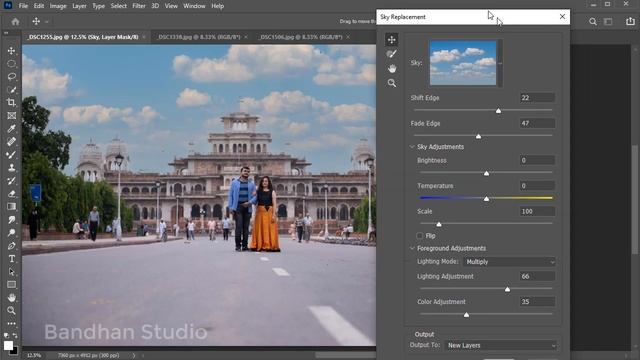
Task: Open the sky preset picker dropdown arrow
Action: pos(500,63)
